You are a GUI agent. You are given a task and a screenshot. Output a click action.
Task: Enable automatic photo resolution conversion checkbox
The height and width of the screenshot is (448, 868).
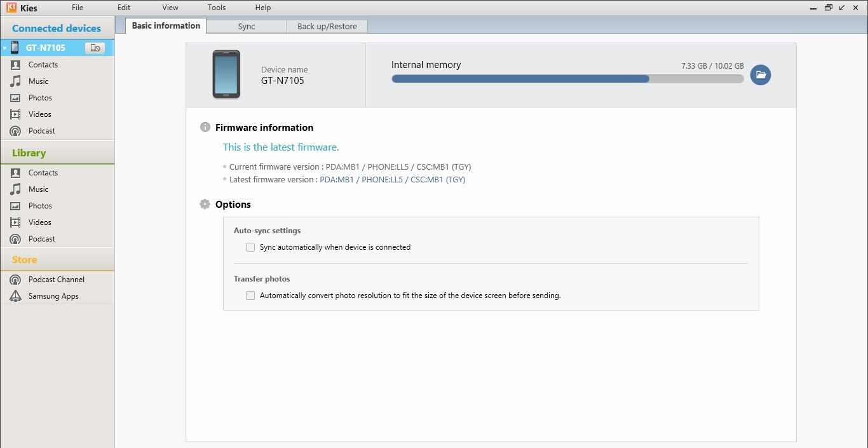tap(250, 295)
